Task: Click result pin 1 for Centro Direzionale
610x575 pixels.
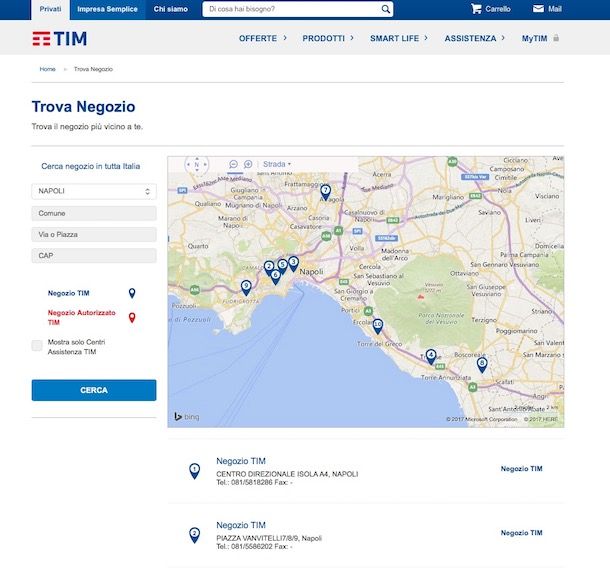Action: (195, 471)
